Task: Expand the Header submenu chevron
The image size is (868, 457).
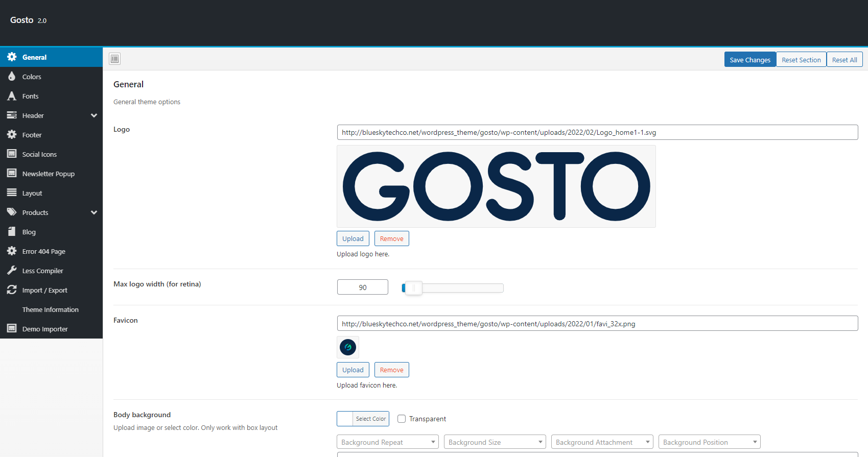Action: pos(94,115)
